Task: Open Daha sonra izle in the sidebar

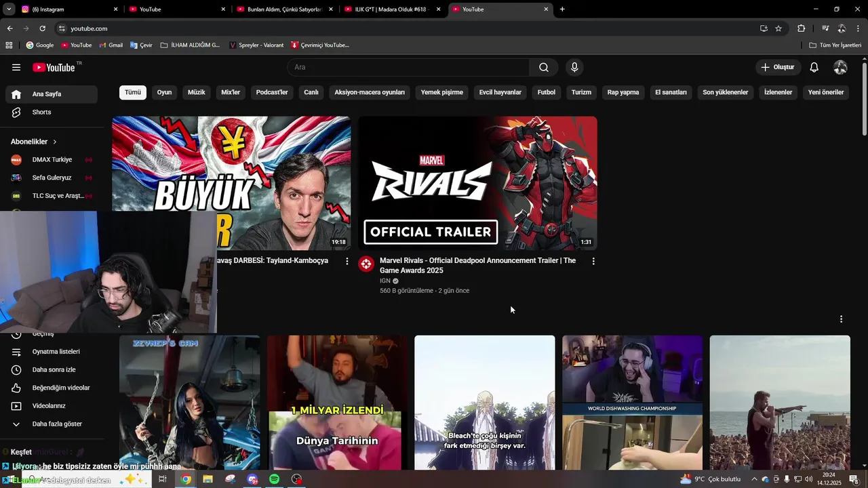Action: coord(52,369)
